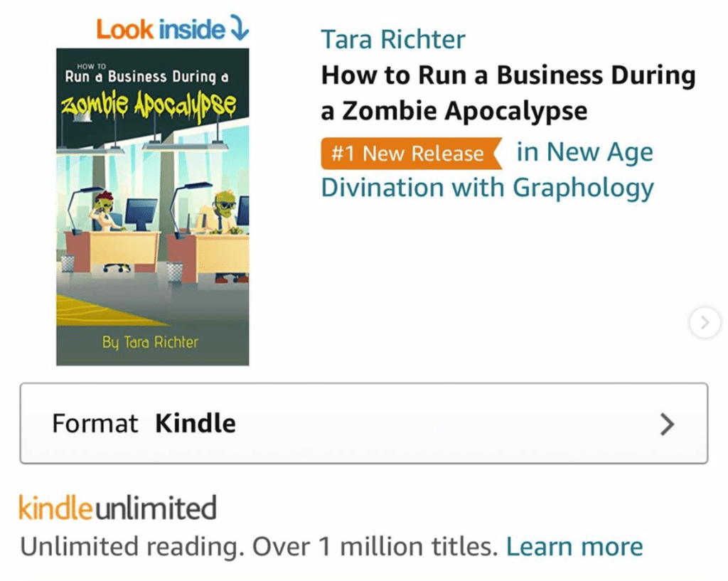Click the book cover thumbnail
Image resolution: width=728 pixels, height=581 pixels.
pyautogui.click(x=153, y=207)
